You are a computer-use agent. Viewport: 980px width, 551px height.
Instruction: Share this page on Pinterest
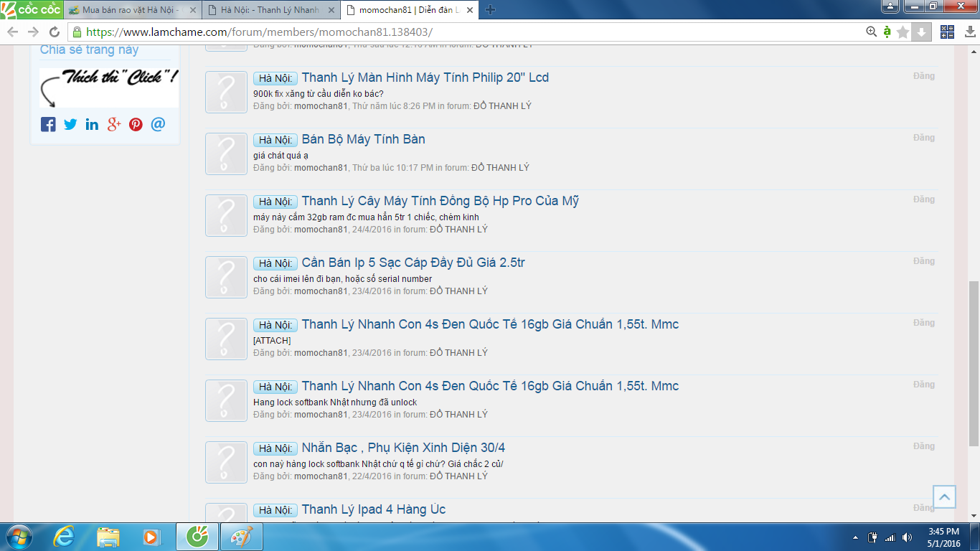point(136,124)
